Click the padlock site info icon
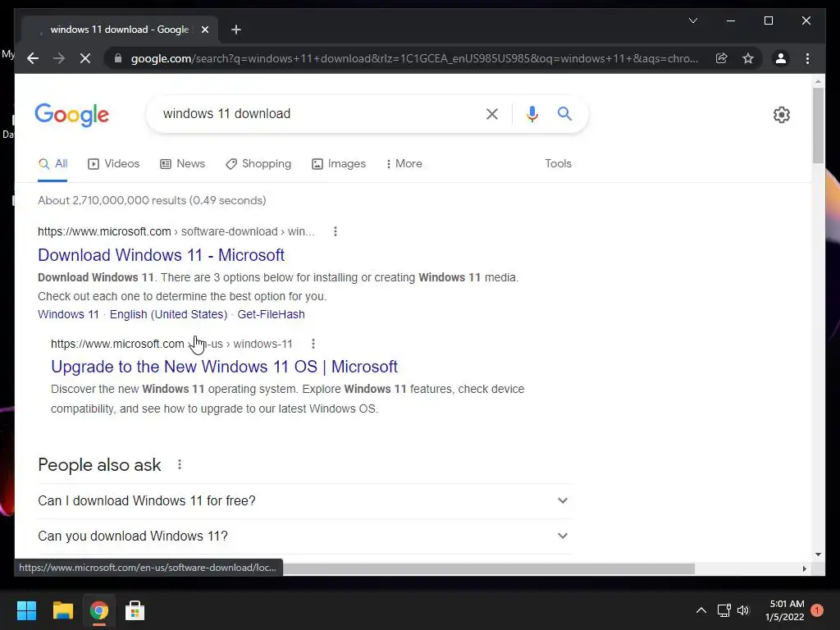Image resolution: width=840 pixels, height=630 pixels. 118,58
